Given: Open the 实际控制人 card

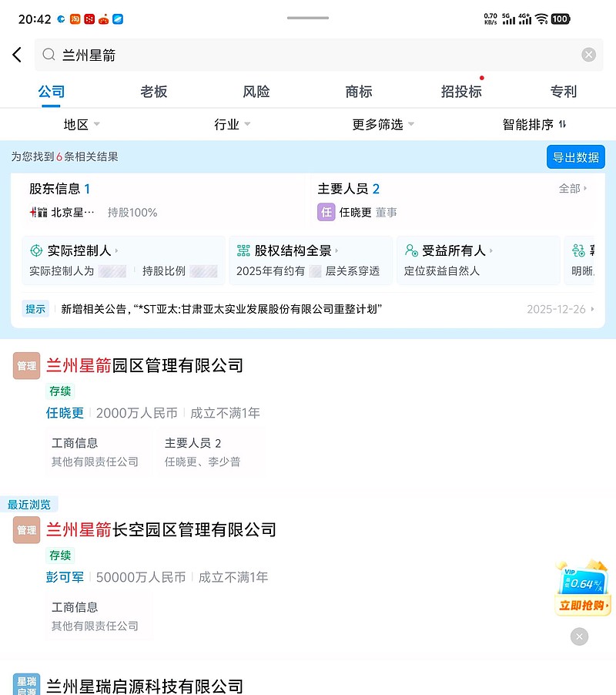Looking at the screenshot, I should [123, 260].
